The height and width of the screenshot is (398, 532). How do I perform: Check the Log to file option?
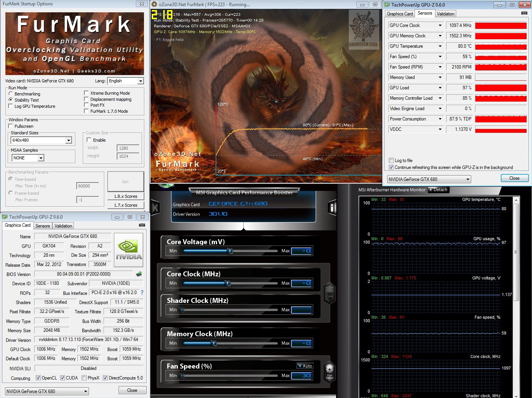point(391,161)
